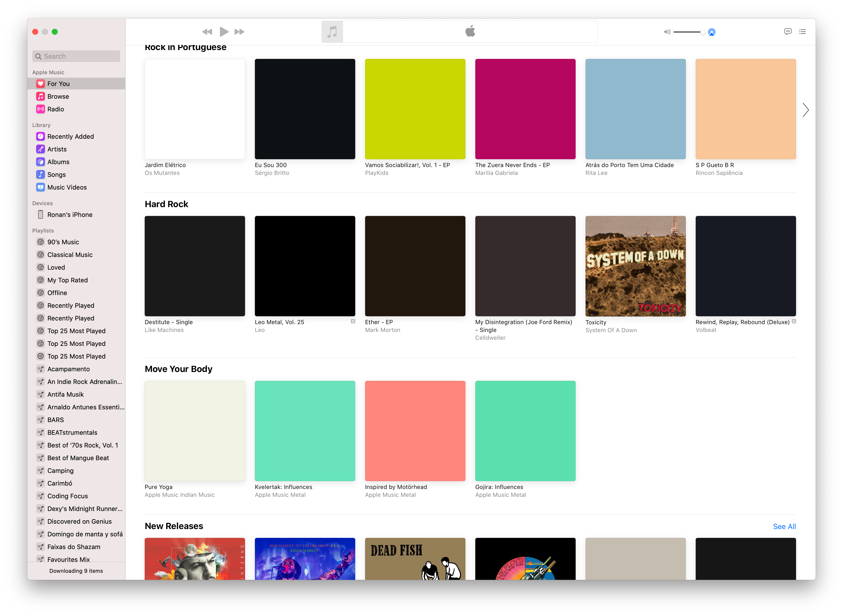Toggle the Up Next queue list icon
Screen dimensions: 843x616
pos(802,32)
